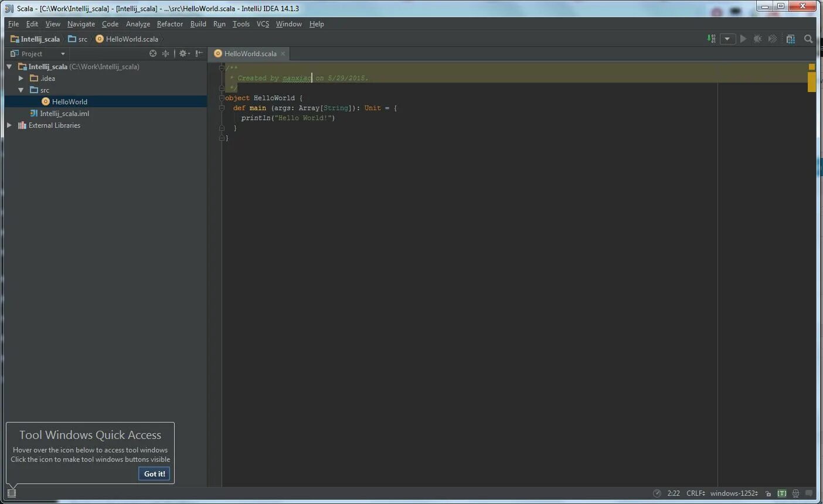The height and width of the screenshot is (504, 823).
Task: Switch to HelloWorld.scala editor tab
Action: pyautogui.click(x=250, y=53)
